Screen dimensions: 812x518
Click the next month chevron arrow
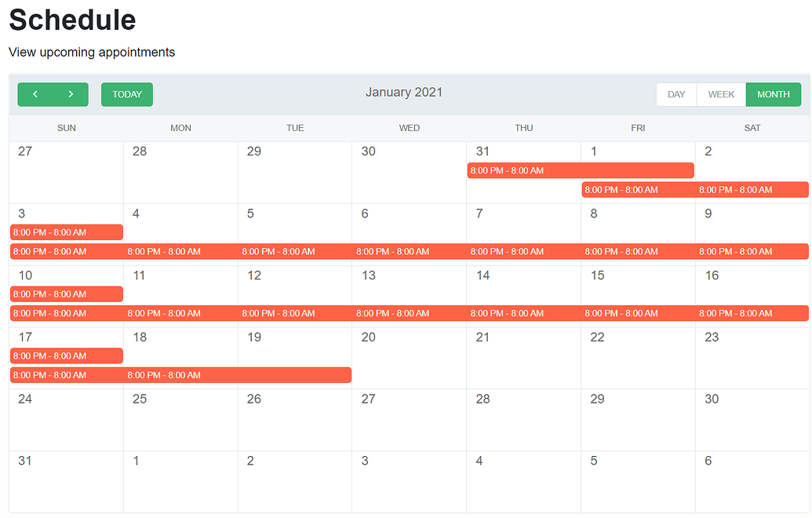[x=69, y=94]
